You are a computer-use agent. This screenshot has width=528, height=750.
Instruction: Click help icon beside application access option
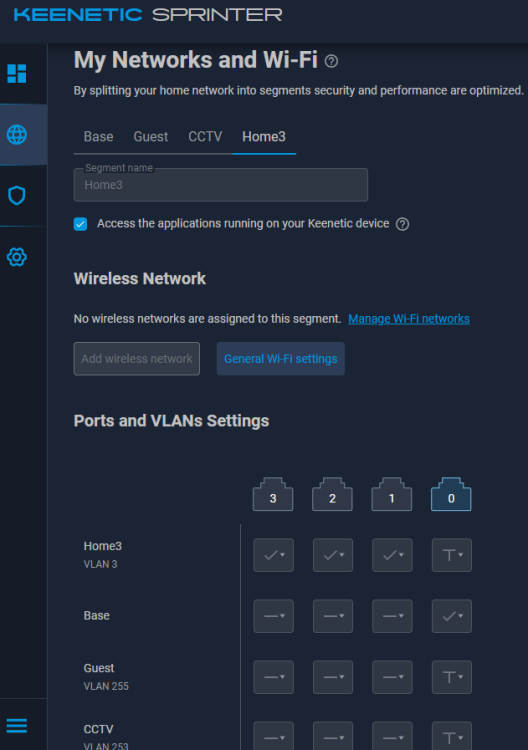(x=403, y=224)
